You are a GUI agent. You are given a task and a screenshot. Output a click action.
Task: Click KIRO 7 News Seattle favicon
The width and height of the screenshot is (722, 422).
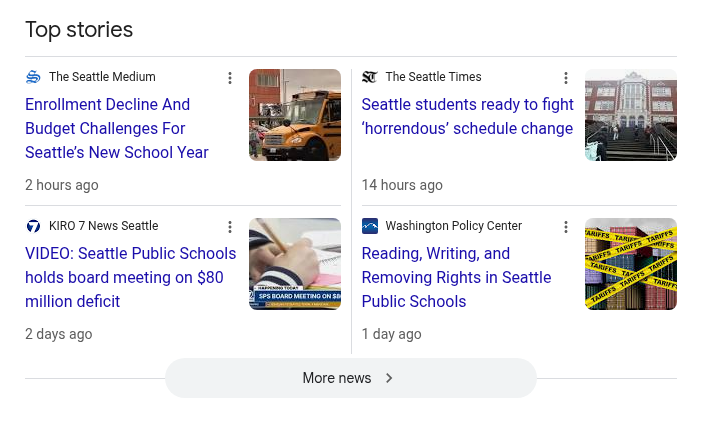(33, 226)
